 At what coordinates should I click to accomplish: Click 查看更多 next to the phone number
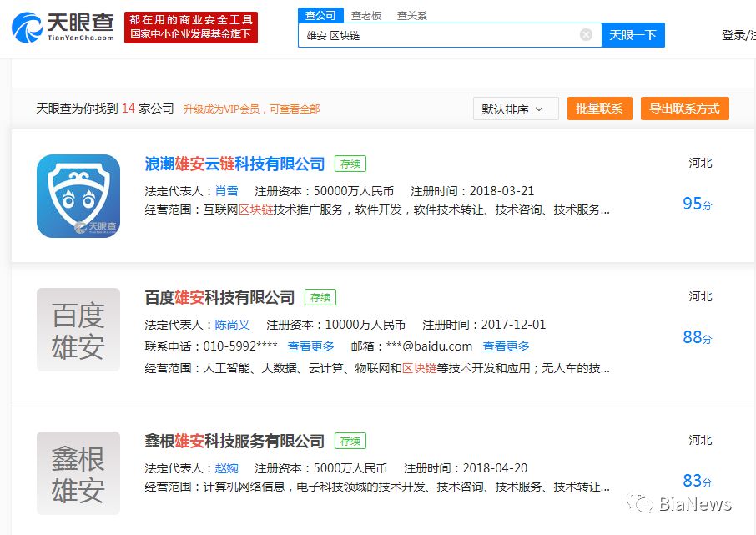[310, 346]
